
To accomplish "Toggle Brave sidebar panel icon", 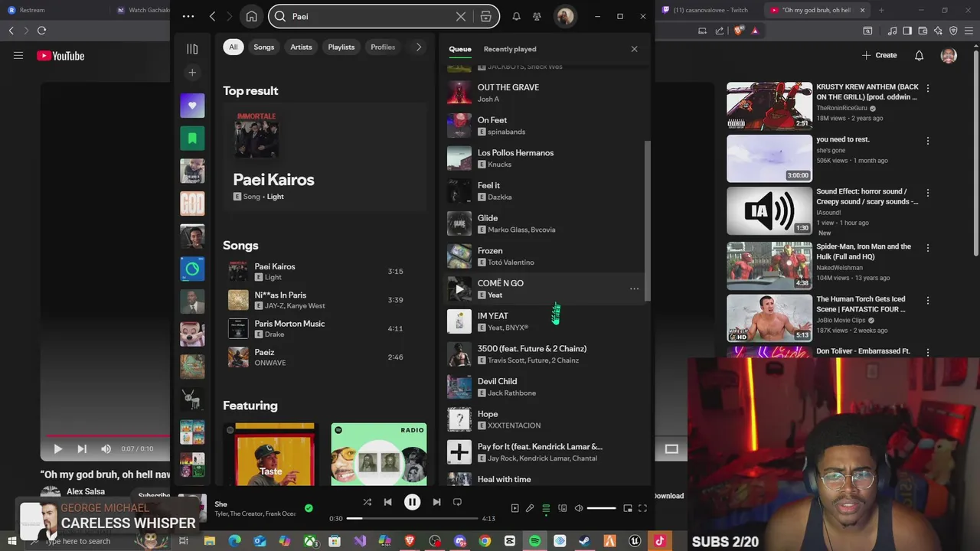I will (908, 31).
